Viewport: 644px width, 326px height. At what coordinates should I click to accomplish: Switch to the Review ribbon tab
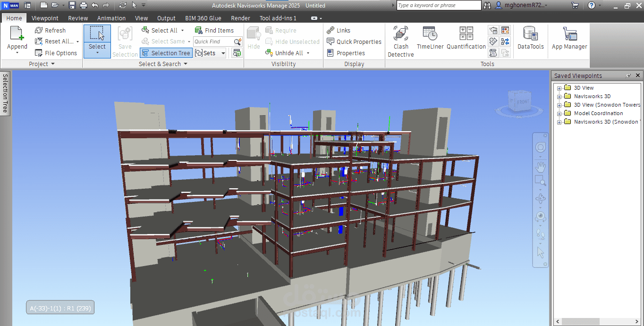(78, 18)
